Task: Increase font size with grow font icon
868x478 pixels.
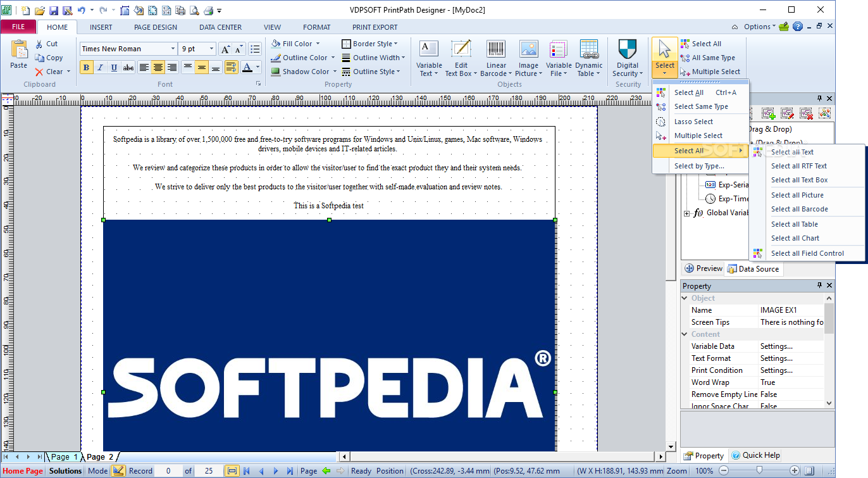Action: point(225,49)
